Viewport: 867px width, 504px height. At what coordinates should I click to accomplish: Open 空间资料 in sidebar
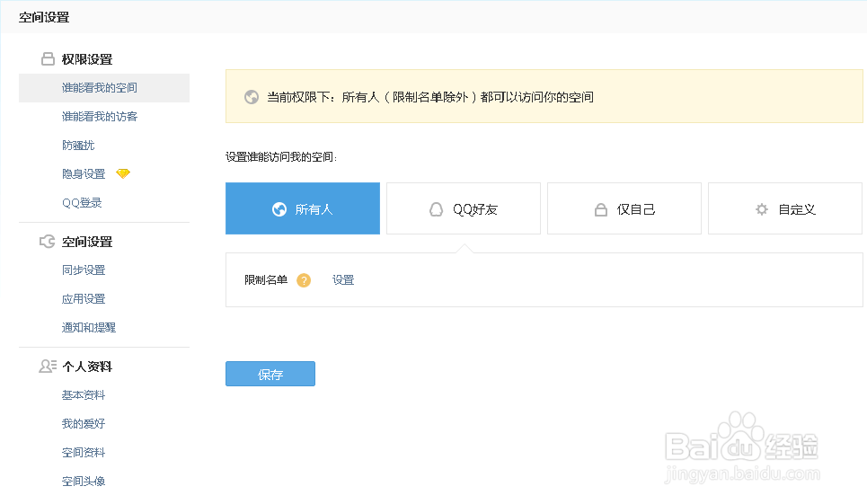84,453
